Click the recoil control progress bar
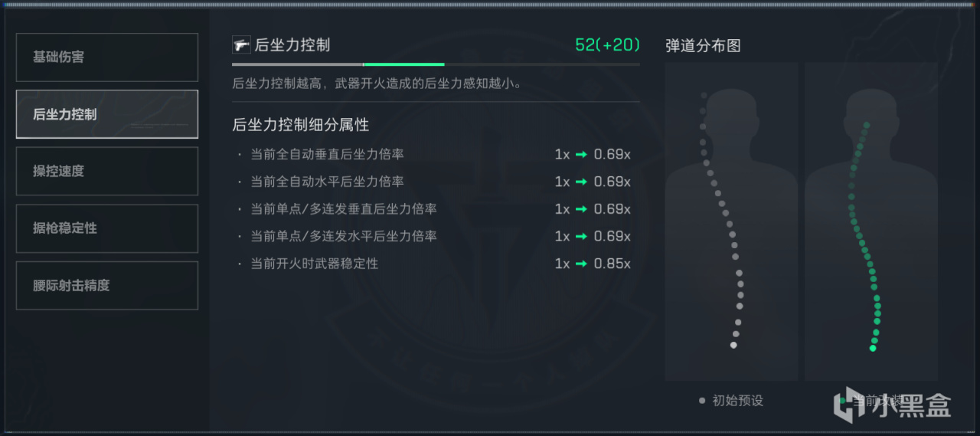The height and width of the screenshot is (436, 980). pos(436,64)
